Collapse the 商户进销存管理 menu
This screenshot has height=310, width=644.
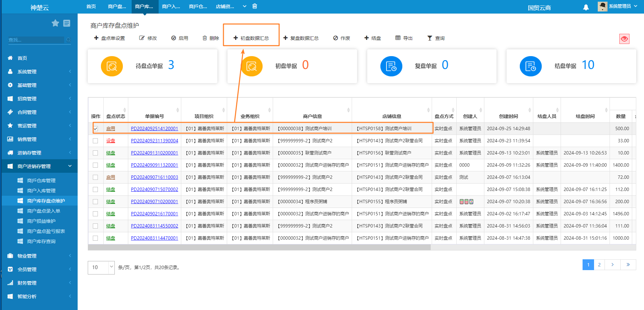point(39,166)
